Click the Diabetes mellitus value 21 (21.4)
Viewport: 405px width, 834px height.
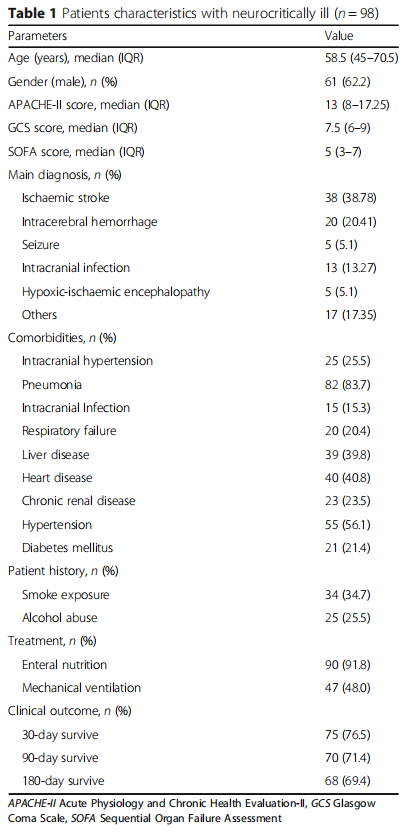coord(348,548)
